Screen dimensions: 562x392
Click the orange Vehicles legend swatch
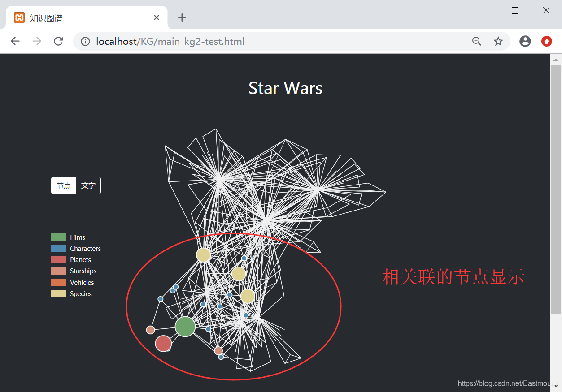point(58,282)
